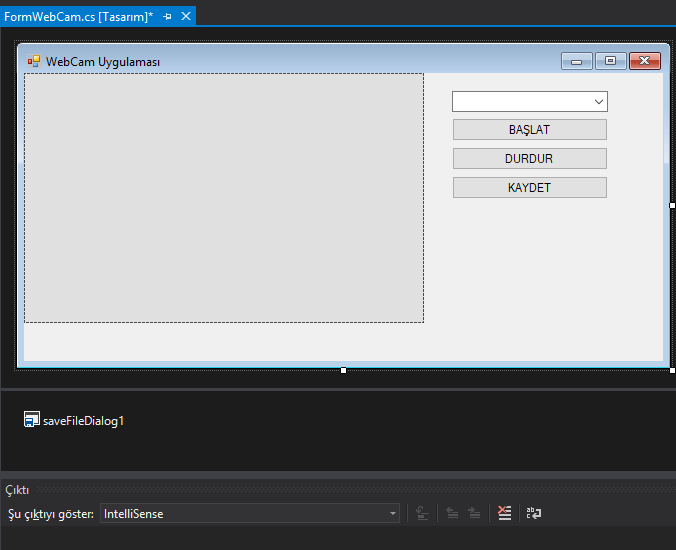Go to the next output message
Image resolution: width=676 pixels, height=550 pixels.
474,513
